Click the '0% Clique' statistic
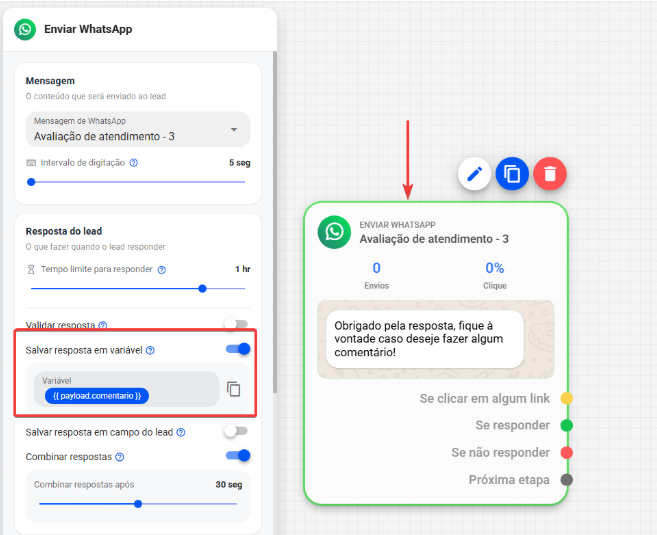Viewport: 657px width, 535px height. tap(495, 276)
